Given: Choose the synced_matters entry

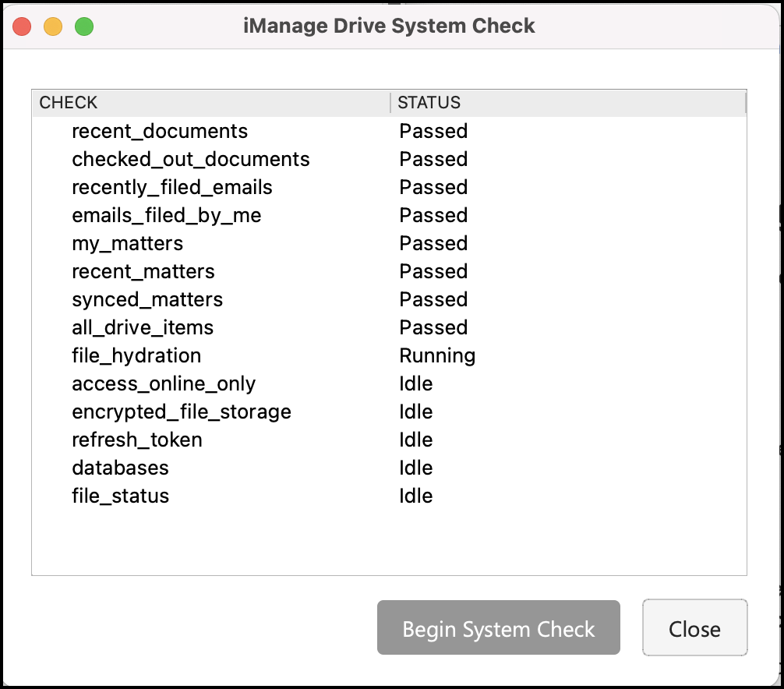Looking at the screenshot, I should [x=147, y=300].
